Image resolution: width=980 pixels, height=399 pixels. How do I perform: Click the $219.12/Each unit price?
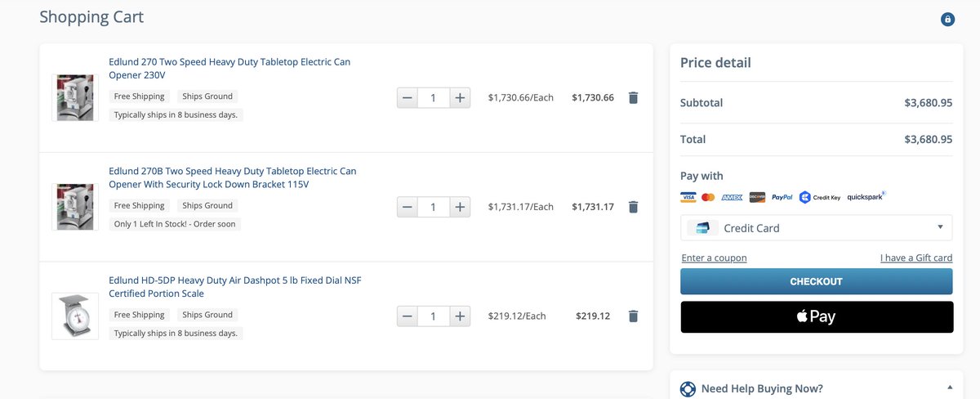tap(517, 316)
